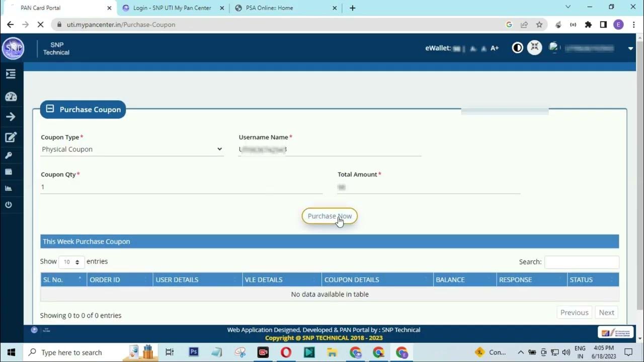Viewport: 644px width, 362px height.
Task: Increase font size with A+
Action: (x=495, y=48)
